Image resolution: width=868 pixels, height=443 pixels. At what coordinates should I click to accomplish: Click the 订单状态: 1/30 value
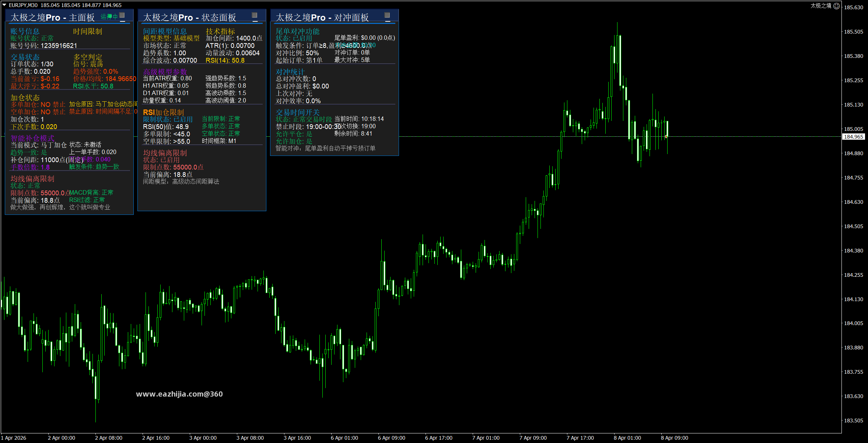tap(32, 64)
